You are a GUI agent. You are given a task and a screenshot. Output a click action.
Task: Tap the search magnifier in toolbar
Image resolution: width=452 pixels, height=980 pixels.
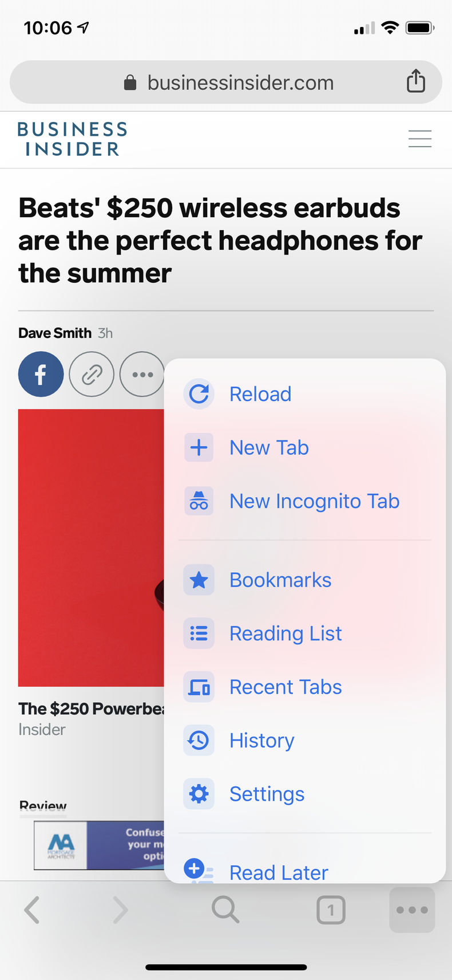click(225, 910)
